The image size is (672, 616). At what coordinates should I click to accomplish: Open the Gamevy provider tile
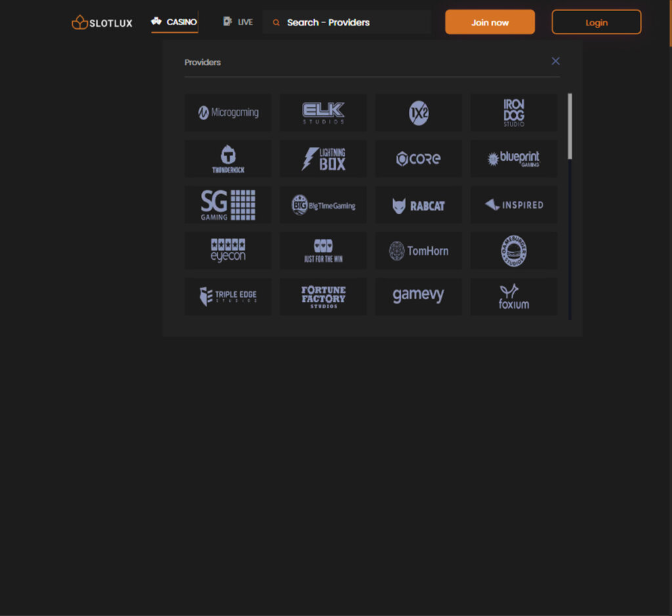(418, 296)
